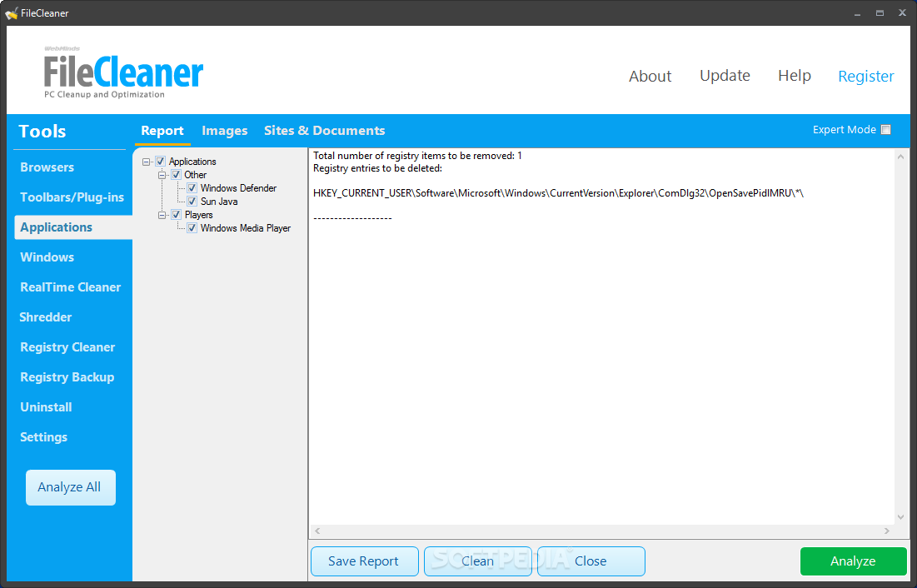This screenshot has height=588, width=917.
Task: Open the Registry Backup tool
Action: (67, 377)
